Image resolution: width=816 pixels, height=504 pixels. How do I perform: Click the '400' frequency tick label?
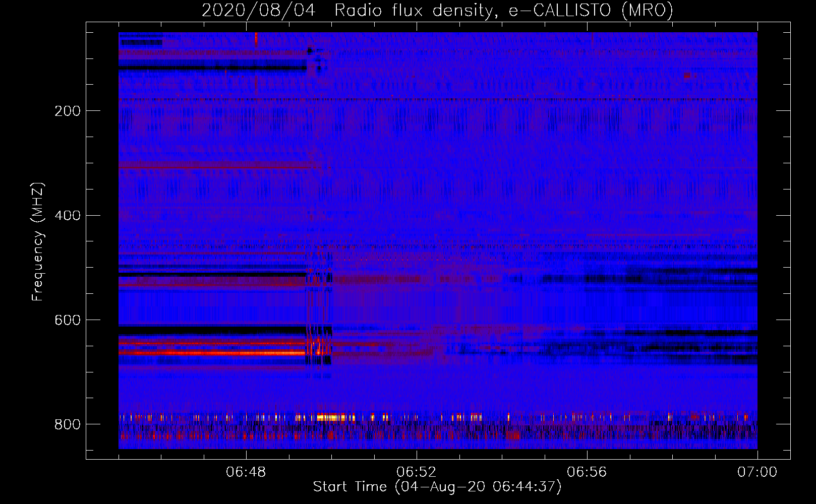pos(67,216)
